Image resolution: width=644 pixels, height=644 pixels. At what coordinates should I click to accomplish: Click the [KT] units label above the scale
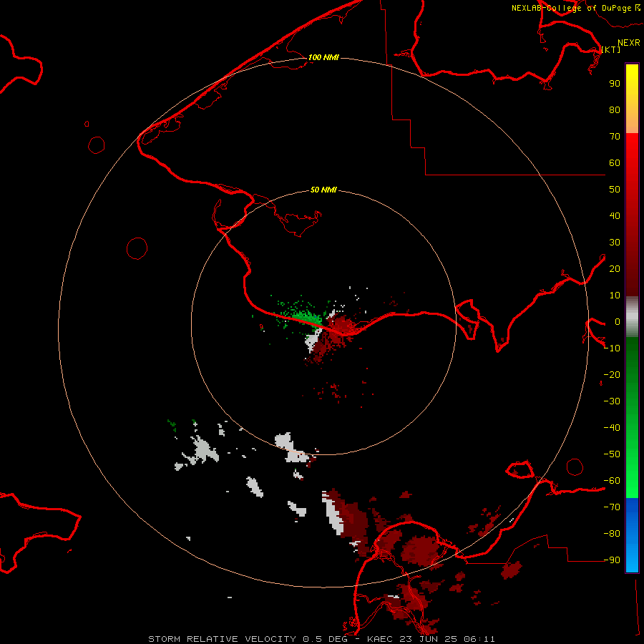[x=611, y=49]
